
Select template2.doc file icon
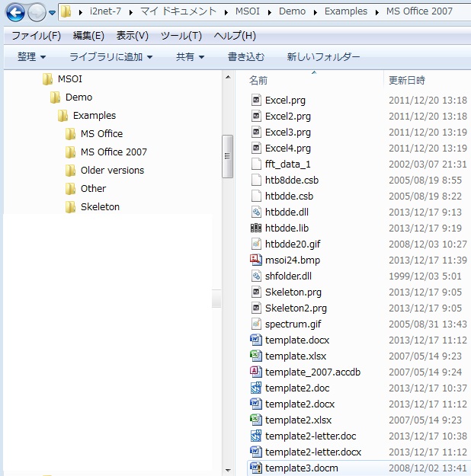tap(256, 388)
